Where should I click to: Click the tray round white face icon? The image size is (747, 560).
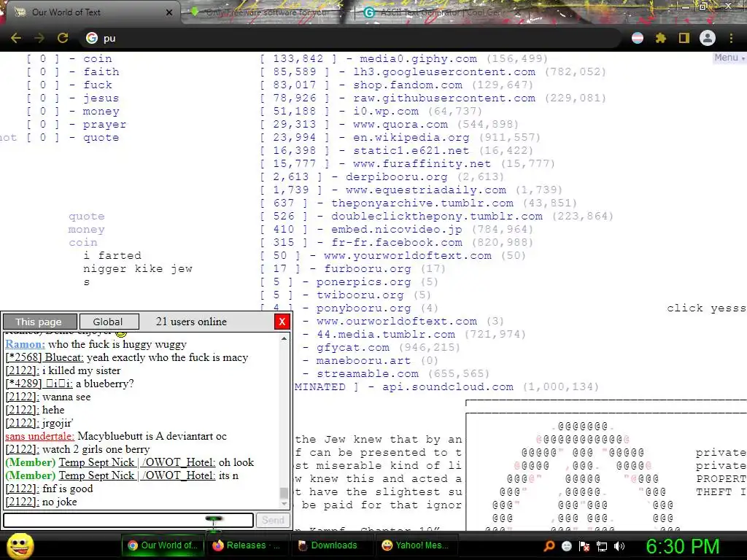pyautogui.click(x=566, y=546)
